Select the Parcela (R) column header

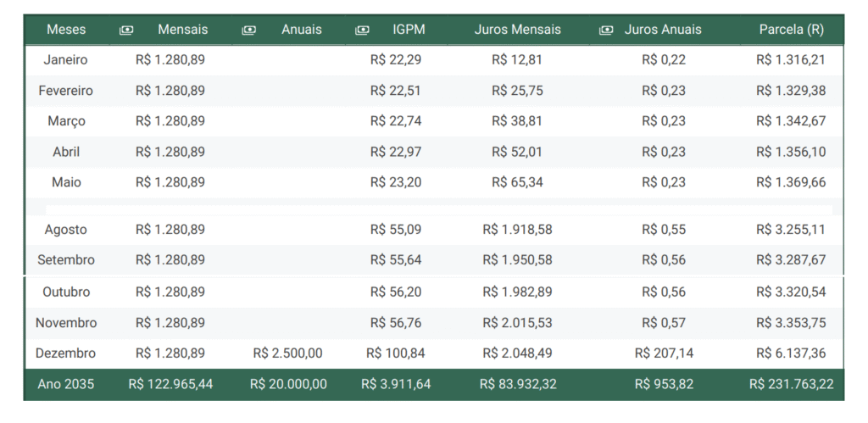click(792, 30)
